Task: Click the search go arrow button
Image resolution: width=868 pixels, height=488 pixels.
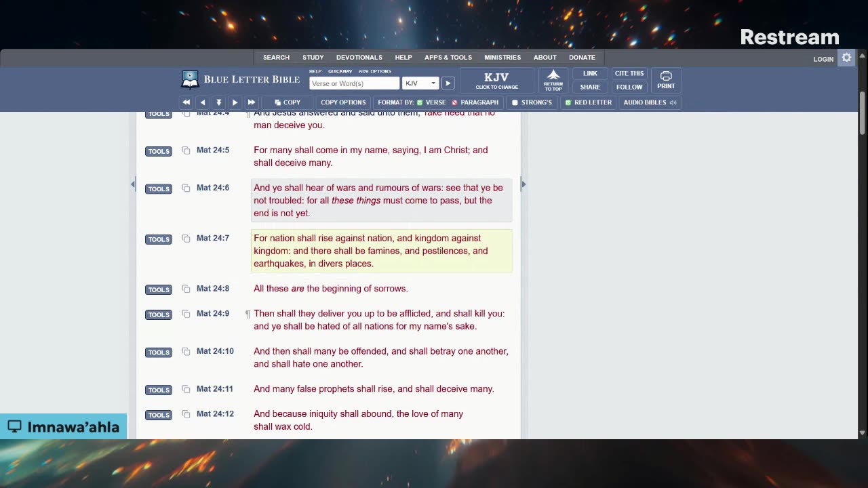Action: 448,83
